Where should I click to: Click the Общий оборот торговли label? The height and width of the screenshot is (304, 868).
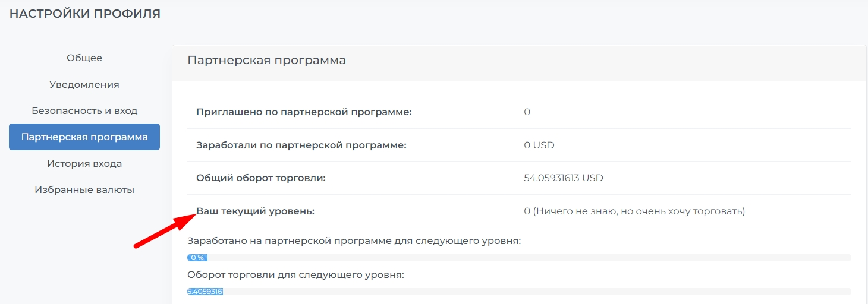261,178
